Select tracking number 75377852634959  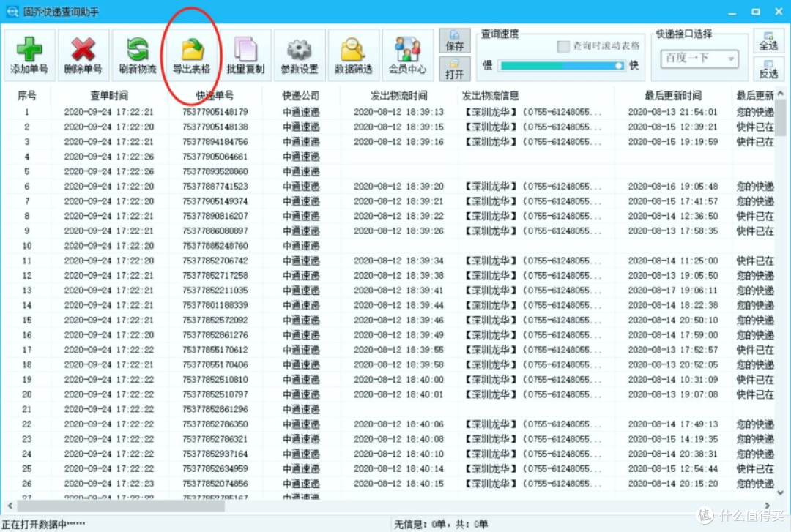pyautogui.click(x=215, y=469)
